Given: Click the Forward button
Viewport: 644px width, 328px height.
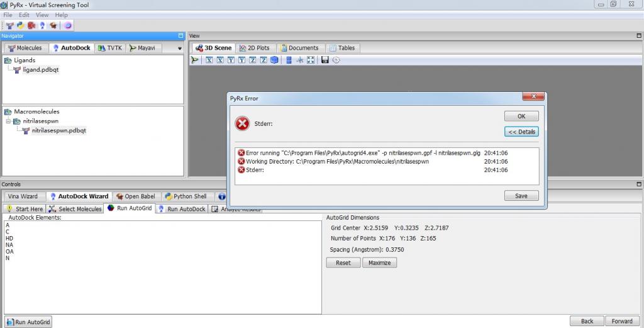Looking at the screenshot, I should click(x=622, y=321).
